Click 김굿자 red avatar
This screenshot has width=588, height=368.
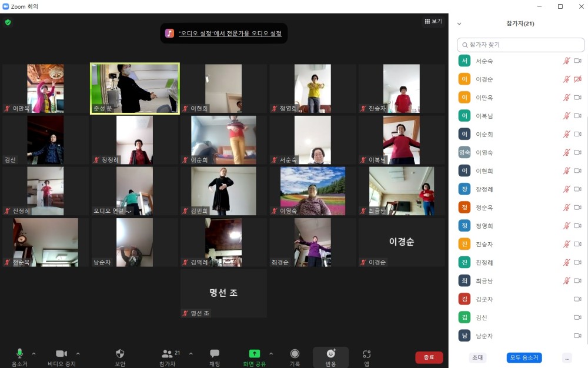point(465,299)
